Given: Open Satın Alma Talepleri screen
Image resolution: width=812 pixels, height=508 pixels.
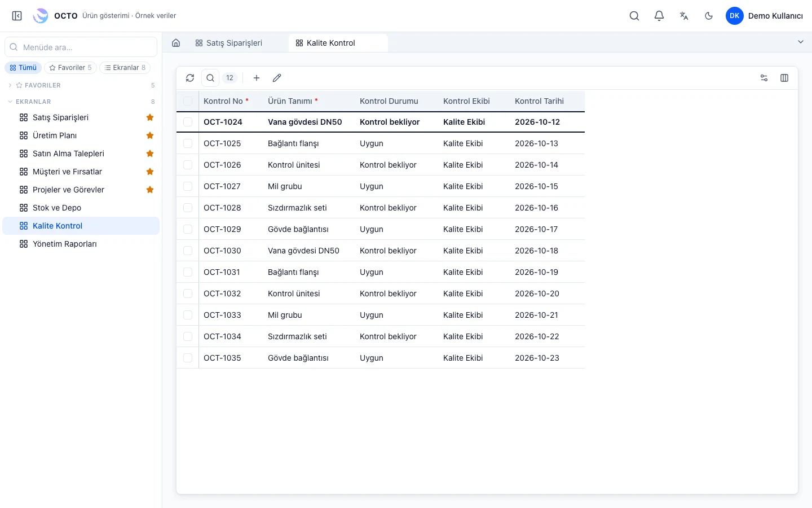Looking at the screenshot, I should [81, 154].
